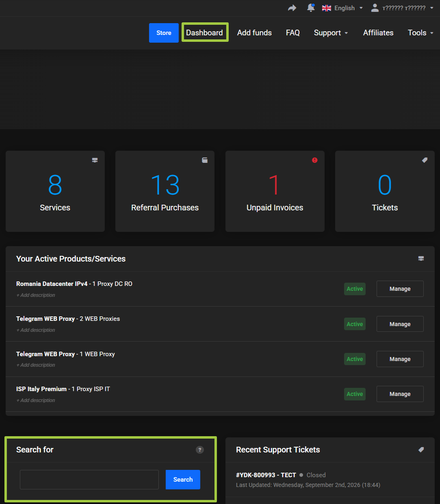Click the wallet icon on Referral Purchases card
440x504 pixels.
205,160
